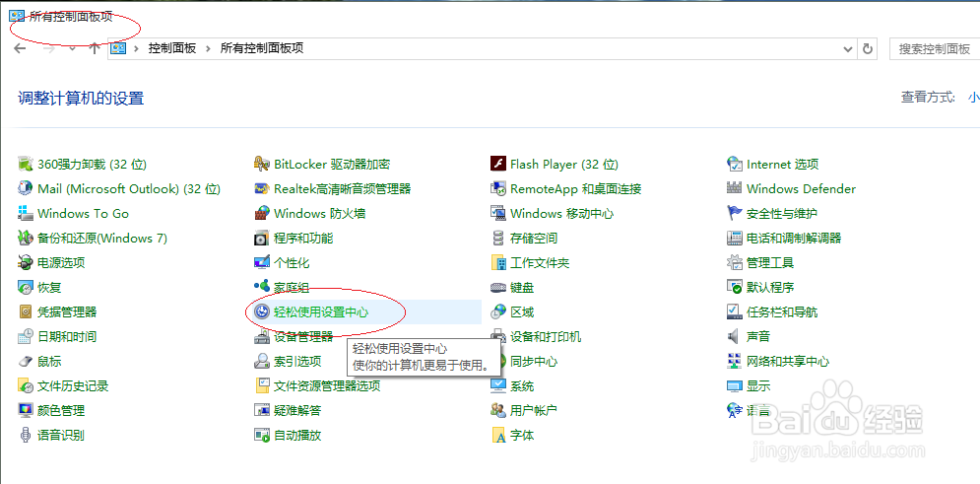Screen dimensions: 980x484
Task: Open 默认程序 link
Action: coord(770,288)
